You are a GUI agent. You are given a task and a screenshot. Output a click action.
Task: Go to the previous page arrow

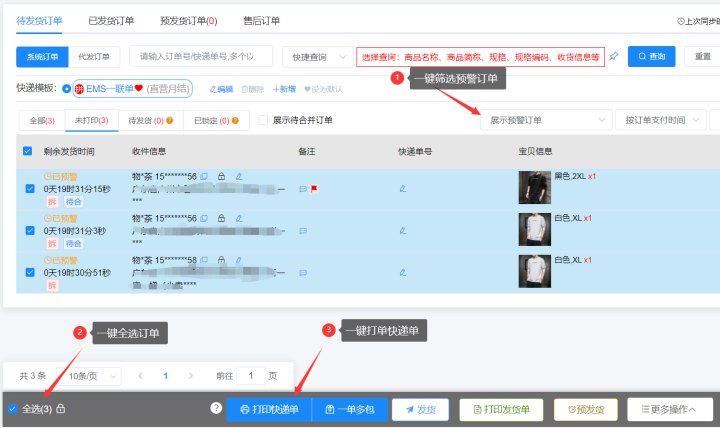coord(141,376)
